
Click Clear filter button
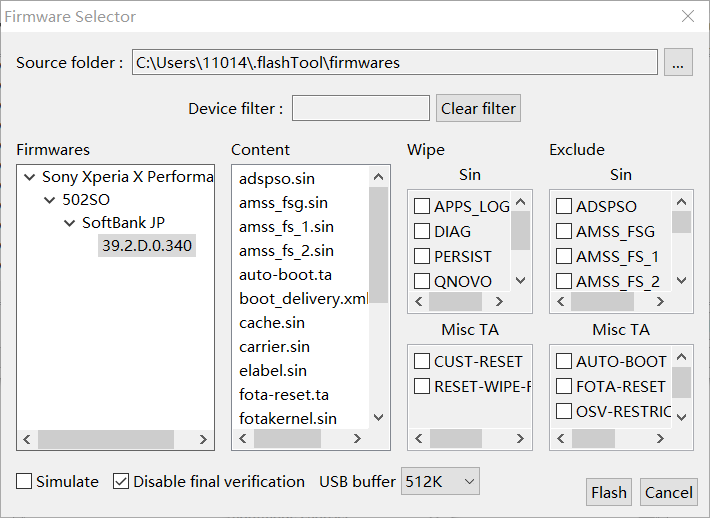[x=478, y=108]
